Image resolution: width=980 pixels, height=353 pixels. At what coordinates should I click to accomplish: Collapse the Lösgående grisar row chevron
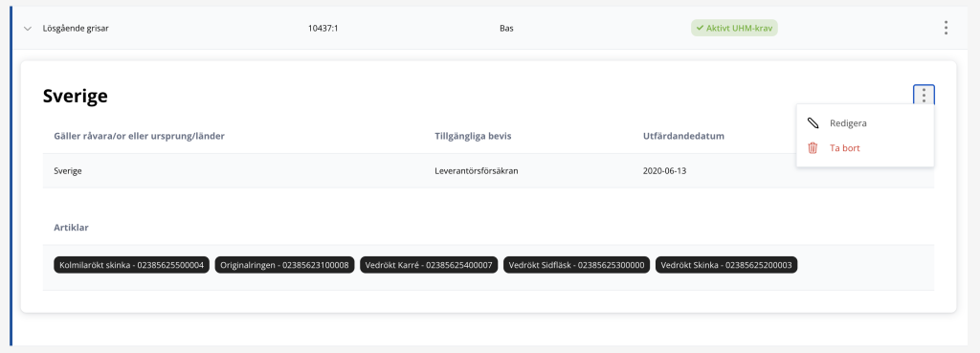[27, 28]
